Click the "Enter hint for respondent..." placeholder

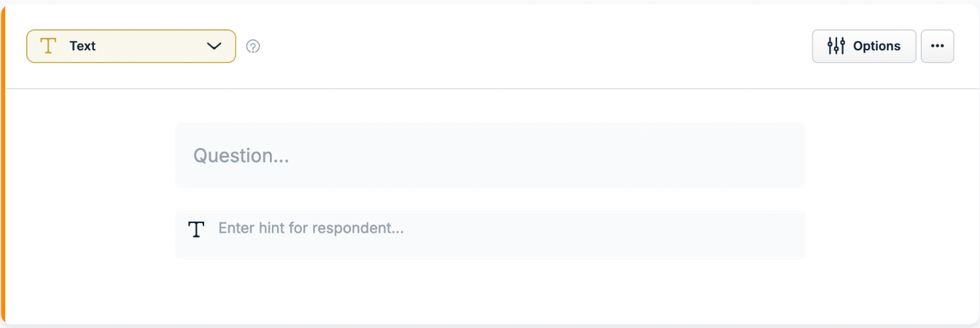(311, 228)
